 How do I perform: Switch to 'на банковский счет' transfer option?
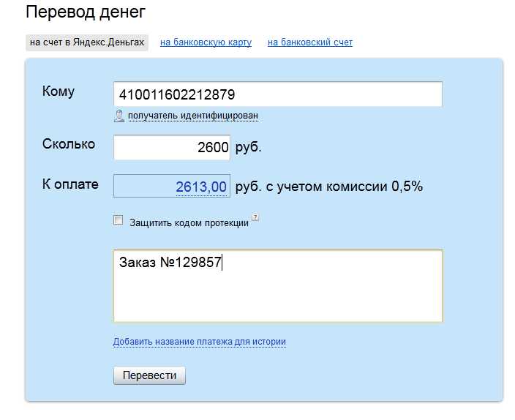point(310,42)
